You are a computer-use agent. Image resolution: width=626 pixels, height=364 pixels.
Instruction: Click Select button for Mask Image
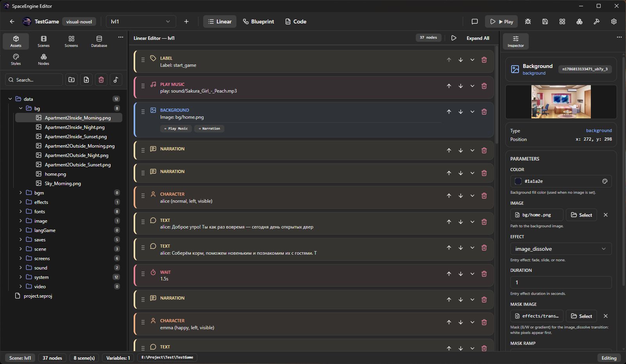[581, 316]
